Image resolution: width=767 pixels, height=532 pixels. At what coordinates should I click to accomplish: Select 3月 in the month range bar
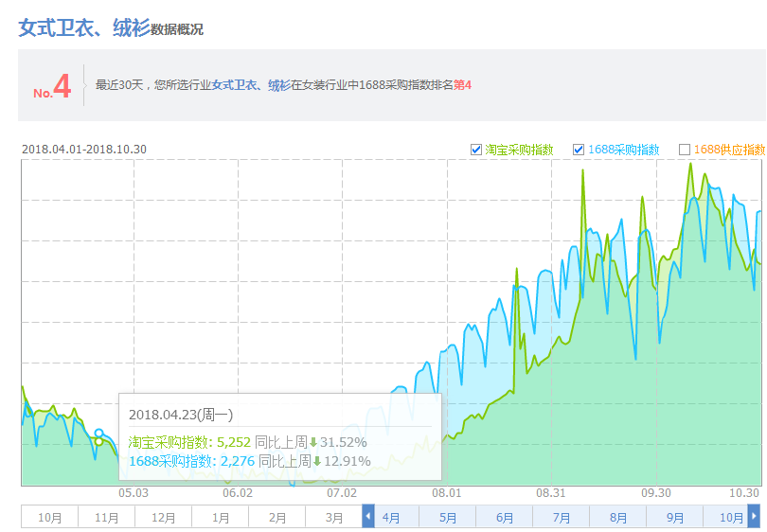click(x=333, y=518)
